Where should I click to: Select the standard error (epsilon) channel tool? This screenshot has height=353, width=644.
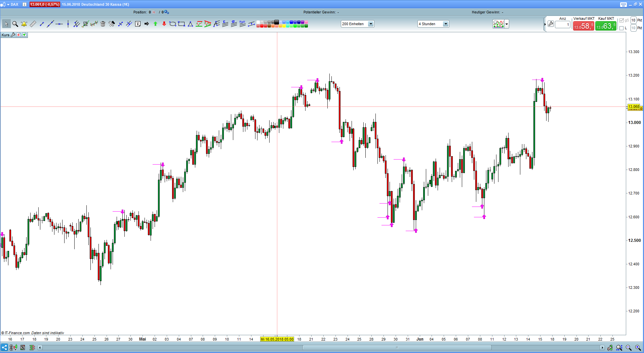pyautogui.click(x=225, y=24)
